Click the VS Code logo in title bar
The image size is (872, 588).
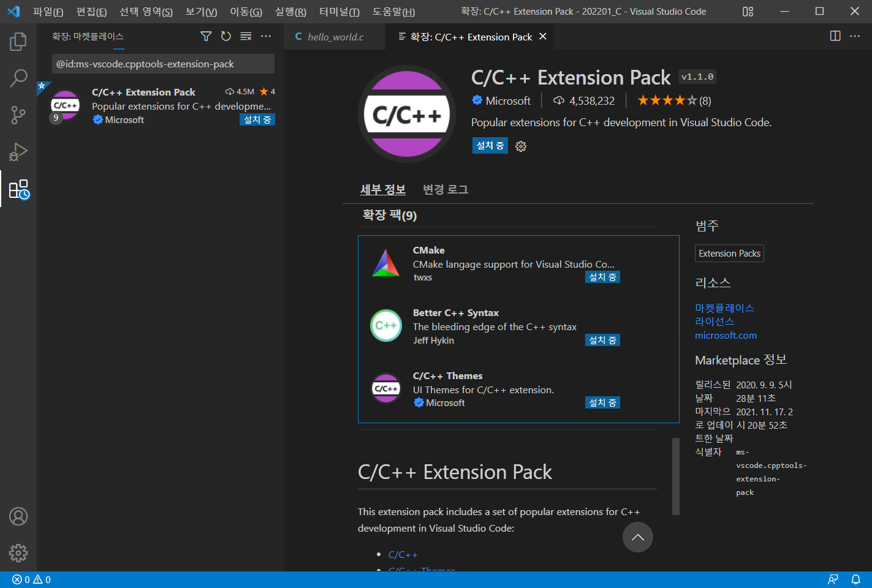(x=13, y=11)
